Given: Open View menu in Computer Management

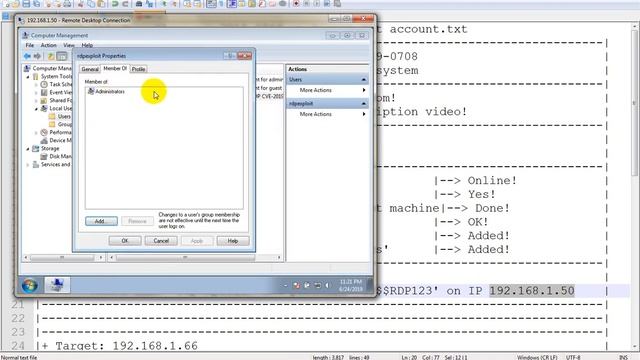Looking at the screenshot, I should pyautogui.click(x=69, y=45).
